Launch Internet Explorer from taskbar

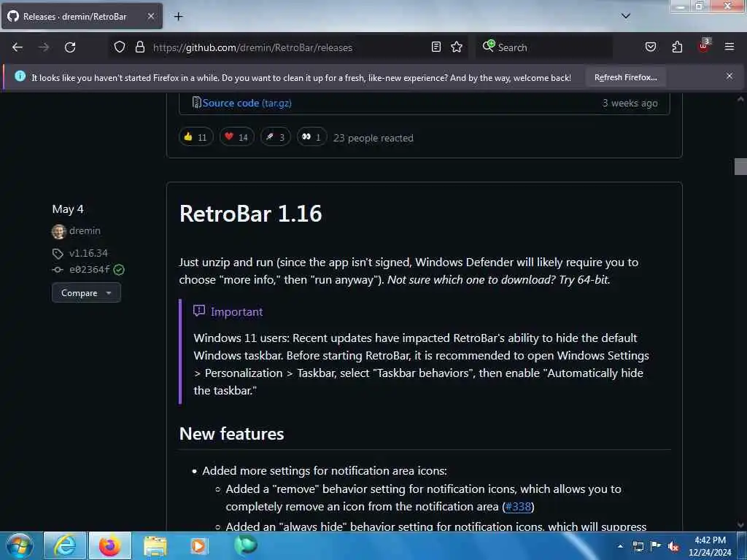point(65,545)
